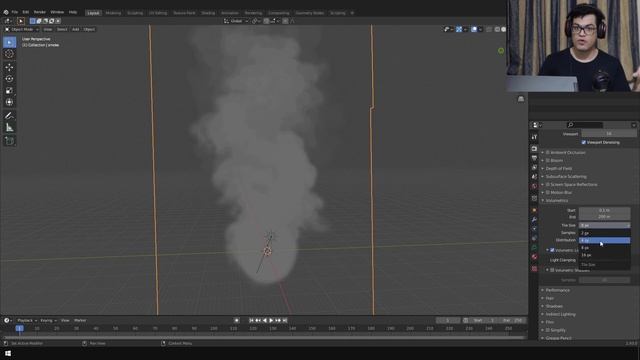Image resolution: width=640 pixels, height=360 pixels.
Task: Open the Global transform orientation dropdown
Action: [236, 21]
